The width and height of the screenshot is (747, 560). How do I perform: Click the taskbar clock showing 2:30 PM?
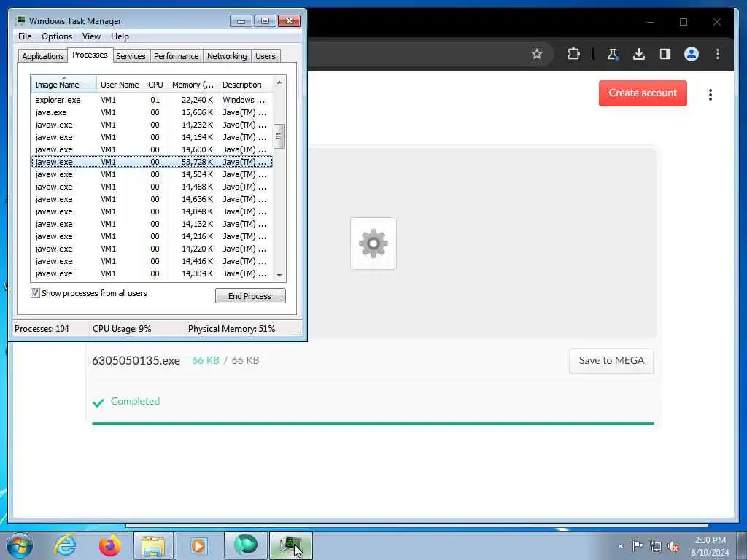(x=710, y=546)
